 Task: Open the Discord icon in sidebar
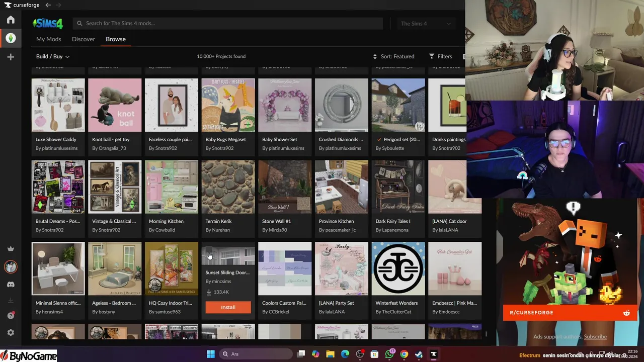click(x=11, y=285)
